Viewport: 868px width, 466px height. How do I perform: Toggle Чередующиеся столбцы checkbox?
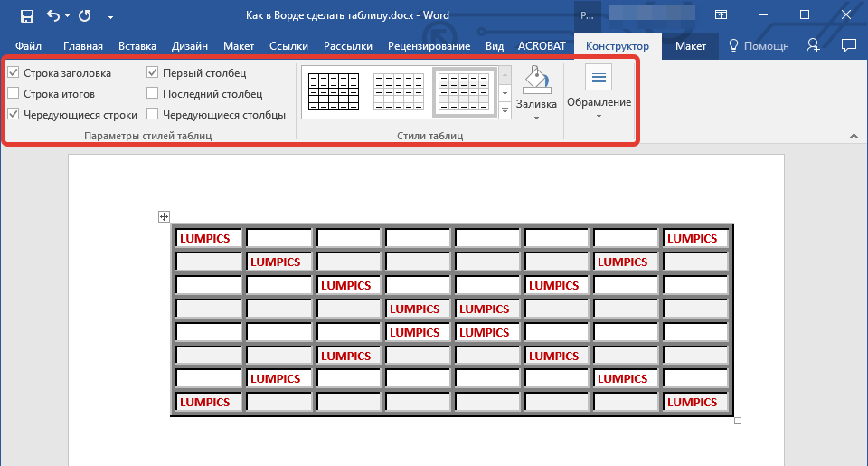pos(153,114)
